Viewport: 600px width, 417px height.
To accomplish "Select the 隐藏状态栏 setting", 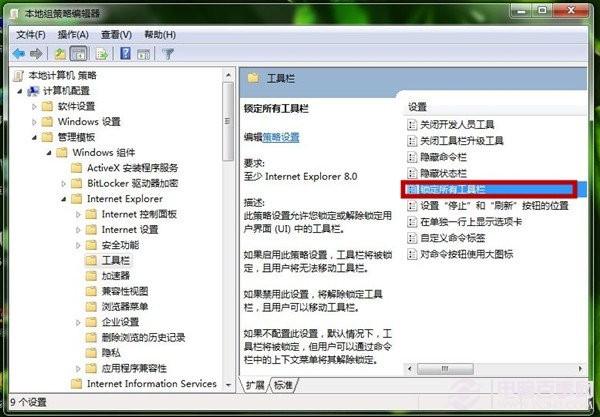I will (443, 173).
